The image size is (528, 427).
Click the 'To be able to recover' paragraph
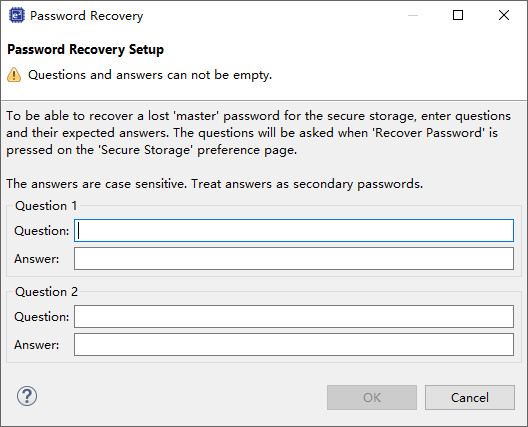(259, 133)
